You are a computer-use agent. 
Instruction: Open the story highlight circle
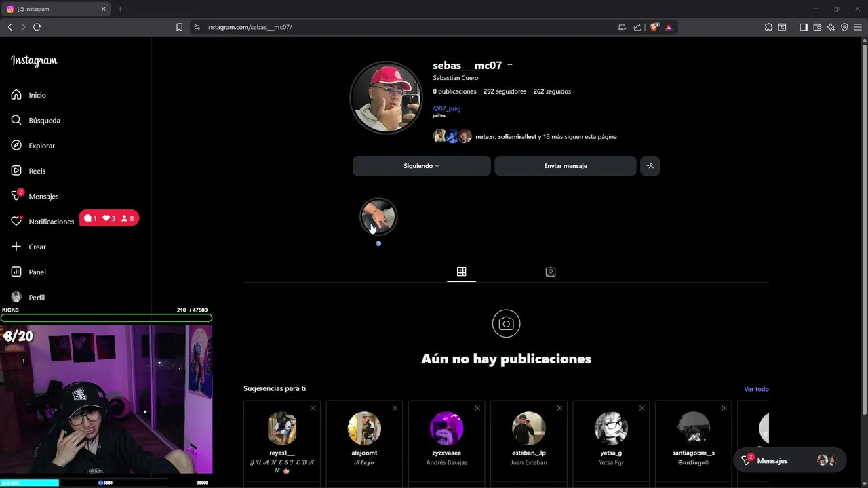coord(378,217)
